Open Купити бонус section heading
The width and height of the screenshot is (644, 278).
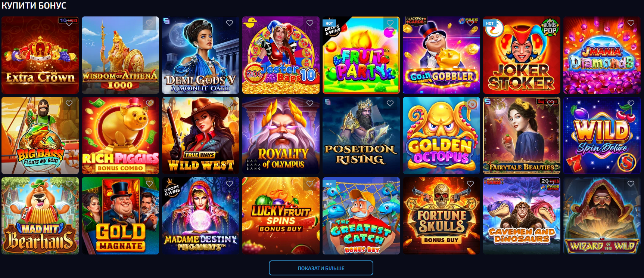[34, 6]
